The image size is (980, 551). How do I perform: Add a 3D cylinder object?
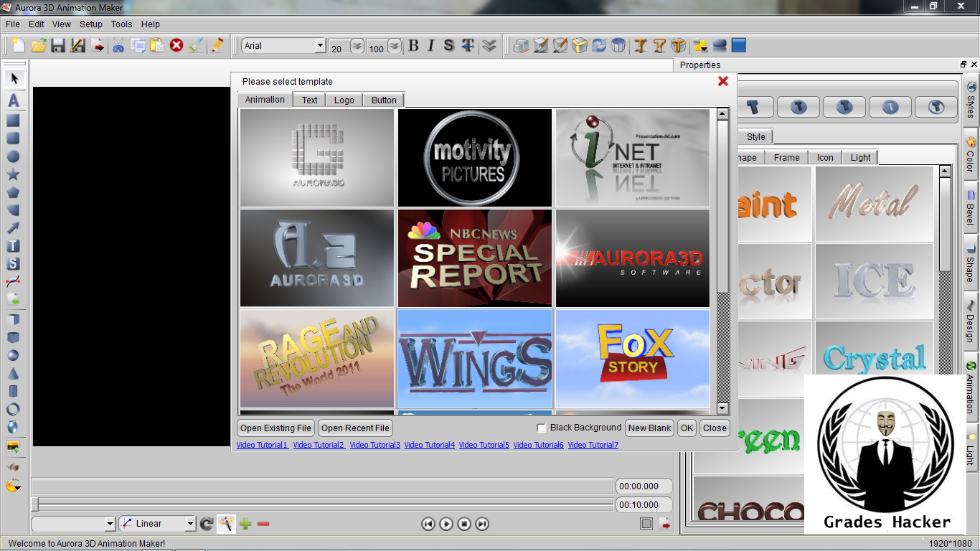tap(13, 392)
